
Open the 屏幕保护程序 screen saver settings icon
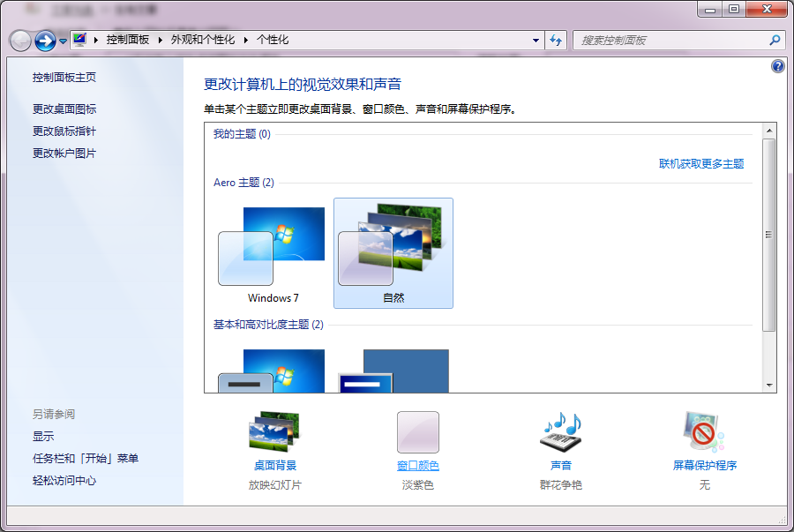pos(702,432)
